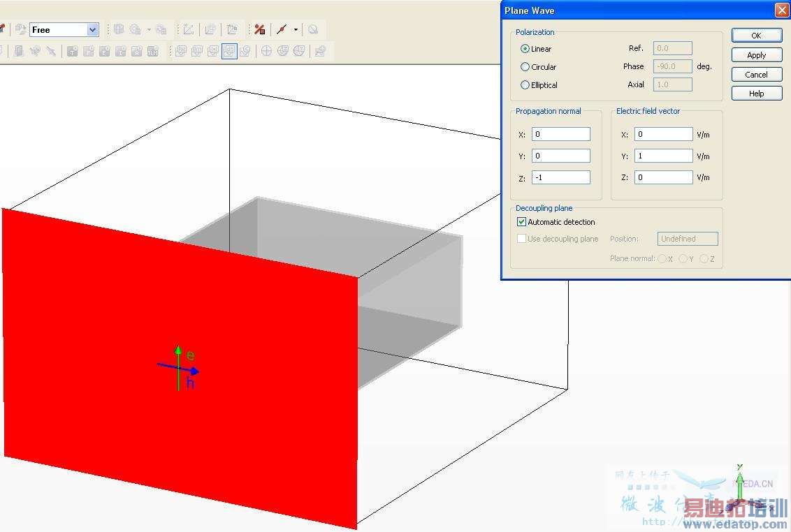The height and width of the screenshot is (532, 791).
Task: Select Linear polarization radio button
Action: click(x=525, y=49)
